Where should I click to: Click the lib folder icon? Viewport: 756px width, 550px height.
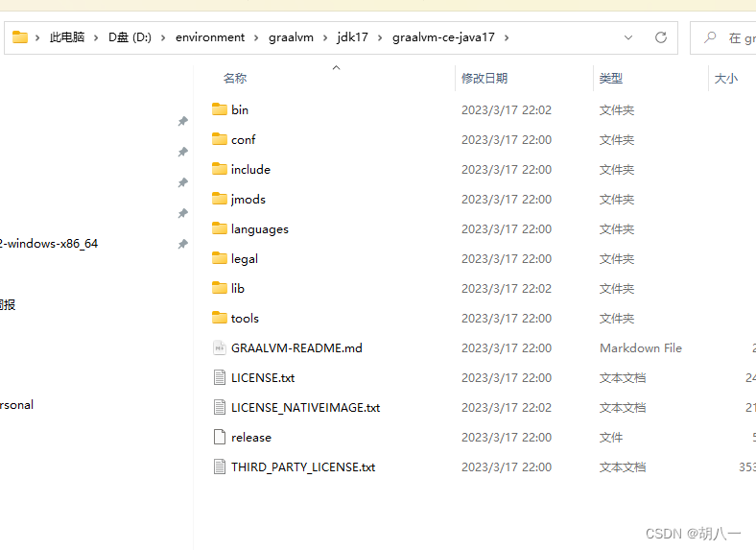click(x=220, y=288)
